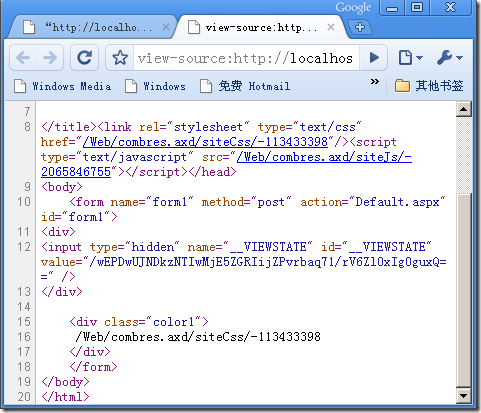Click the browser back arrow
The width and height of the screenshot is (481, 413).
tap(23, 58)
